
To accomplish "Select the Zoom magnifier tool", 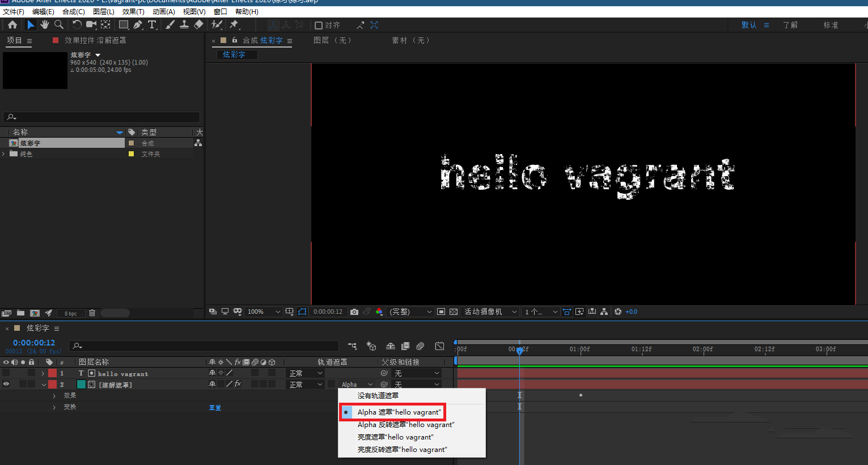I will 59,25.
